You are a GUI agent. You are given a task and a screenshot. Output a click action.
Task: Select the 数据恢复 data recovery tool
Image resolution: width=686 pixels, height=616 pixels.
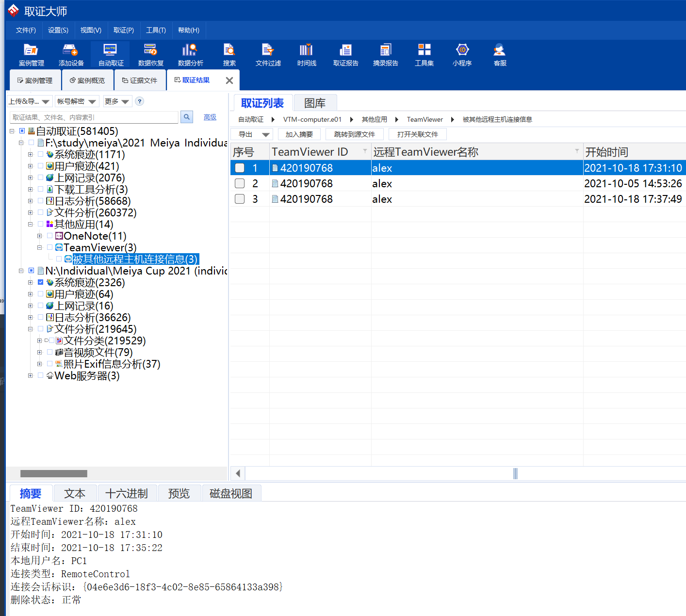150,54
